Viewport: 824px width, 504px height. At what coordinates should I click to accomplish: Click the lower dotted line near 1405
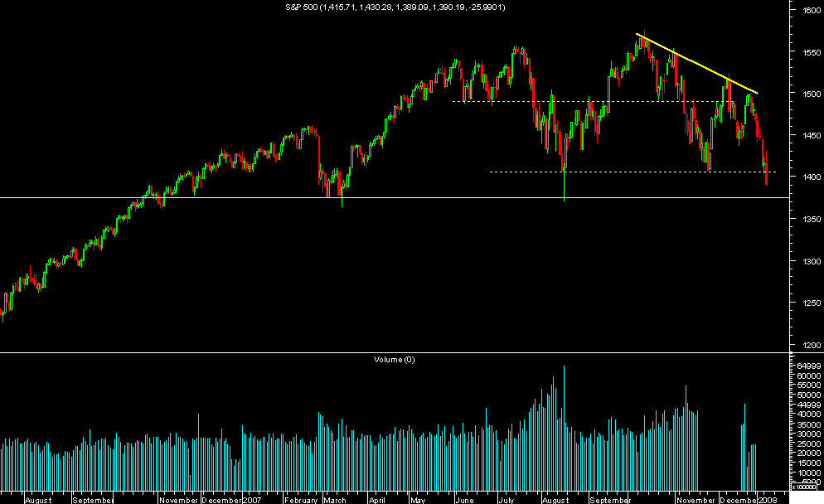633,172
